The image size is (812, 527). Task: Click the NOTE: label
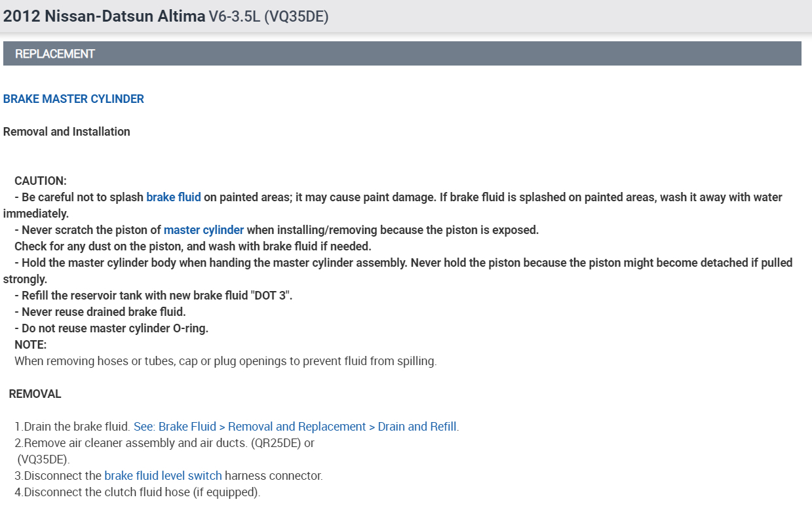click(x=30, y=345)
